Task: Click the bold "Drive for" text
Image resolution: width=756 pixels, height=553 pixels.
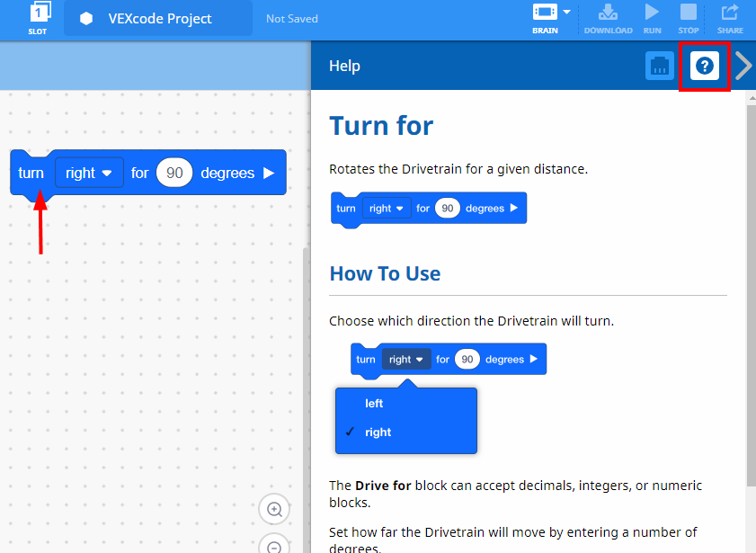Action: [383, 486]
